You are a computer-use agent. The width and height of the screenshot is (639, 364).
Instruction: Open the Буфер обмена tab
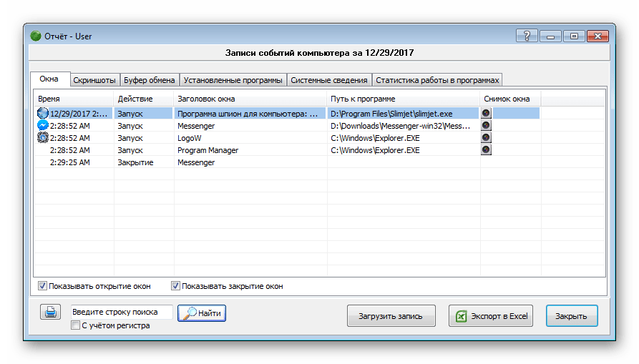point(149,80)
